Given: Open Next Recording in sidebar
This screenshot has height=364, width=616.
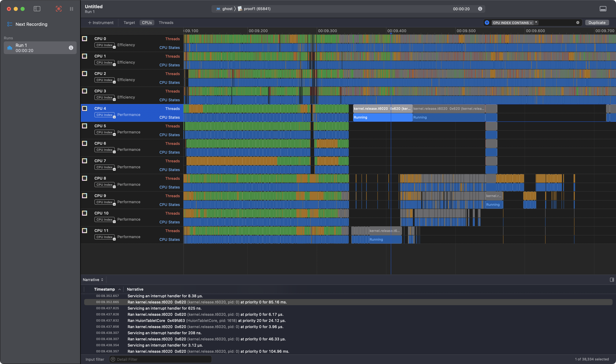Looking at the screenshot, I should pos(31,24).
